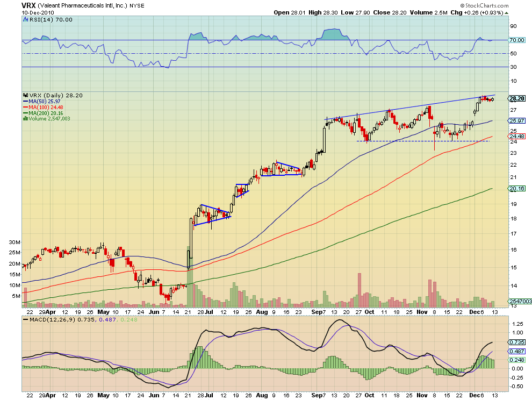
Task: Click the 10-Dec-2010 date stamp
Action: coord(38,12)
